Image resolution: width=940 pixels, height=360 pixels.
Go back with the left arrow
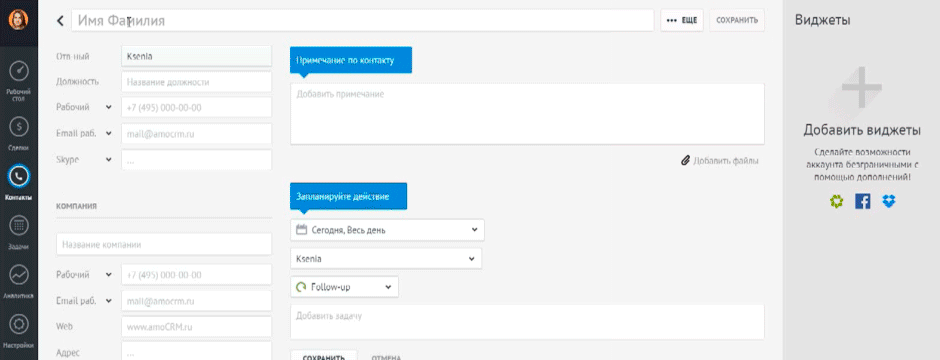pyautogui.click(x=60, y=20)
